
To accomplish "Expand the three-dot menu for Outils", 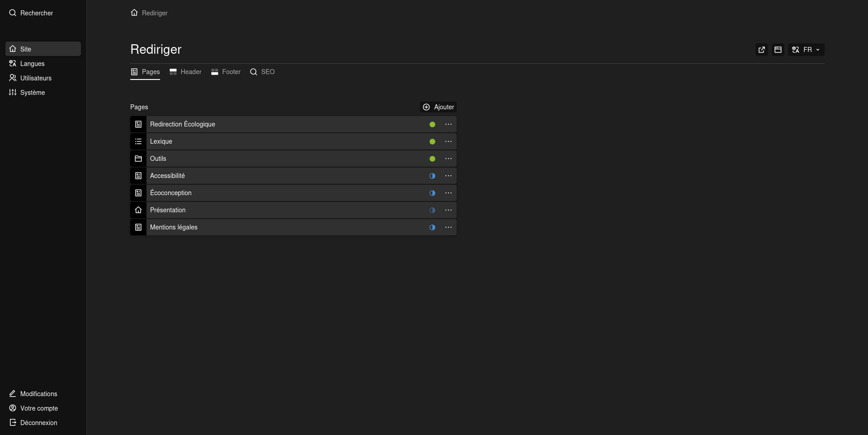I will (x=448, y=159).
